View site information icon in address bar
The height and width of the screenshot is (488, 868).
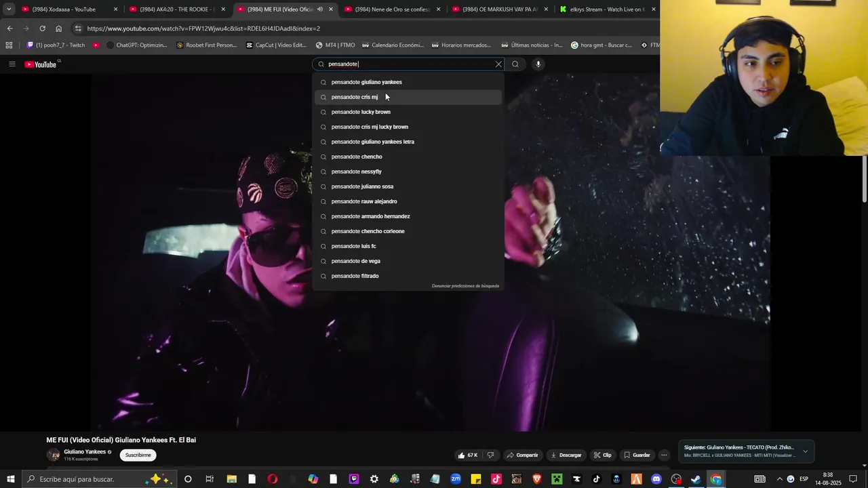coord(78,28)
